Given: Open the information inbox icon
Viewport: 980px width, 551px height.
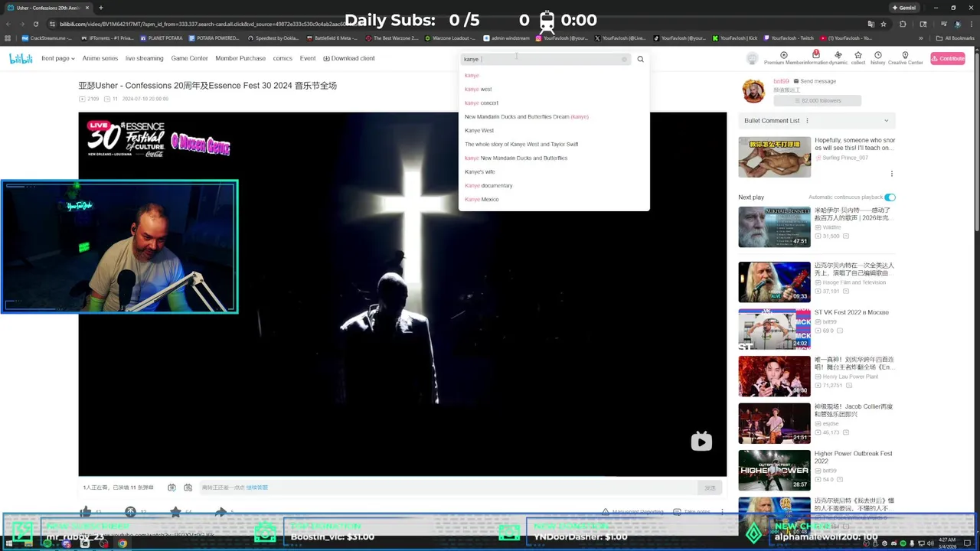Looking at the screenshot, I should click(x=816, y=55).
